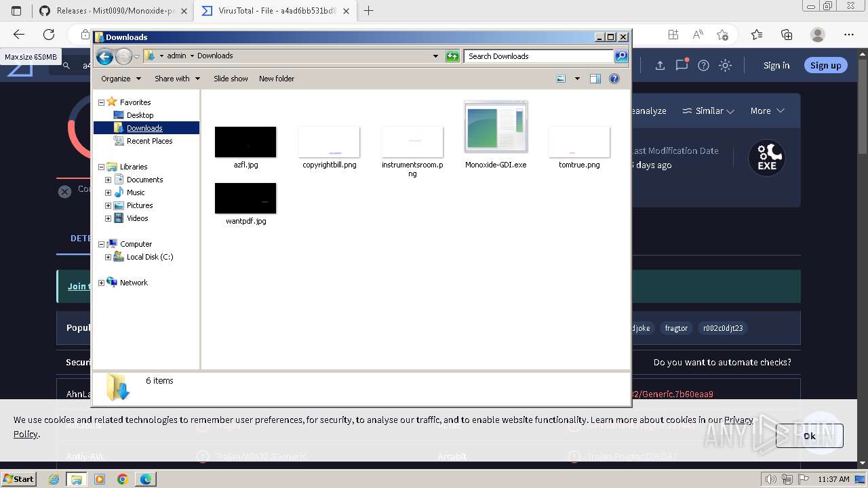
Task: Open the Organize menu
Action: 121,79
